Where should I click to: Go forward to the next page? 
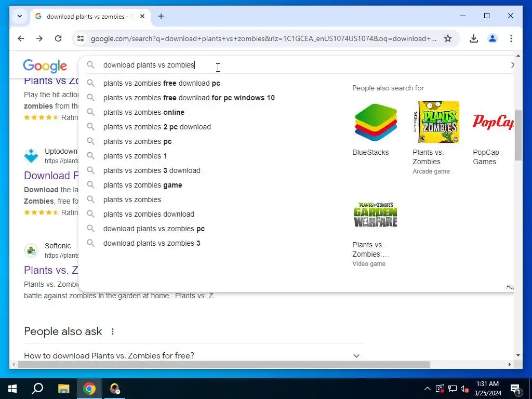pos(39,38)
